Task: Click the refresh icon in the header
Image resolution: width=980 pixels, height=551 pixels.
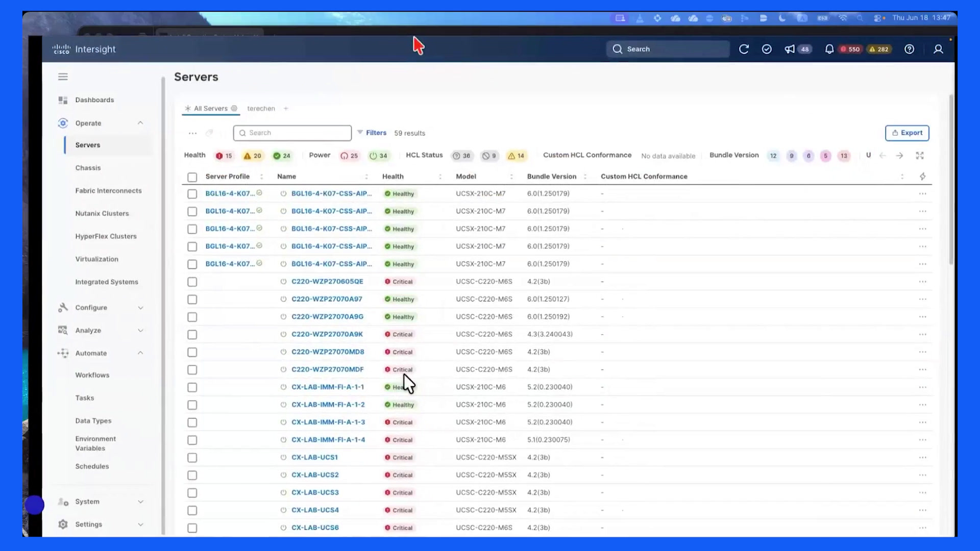Action: click(744, 49)
